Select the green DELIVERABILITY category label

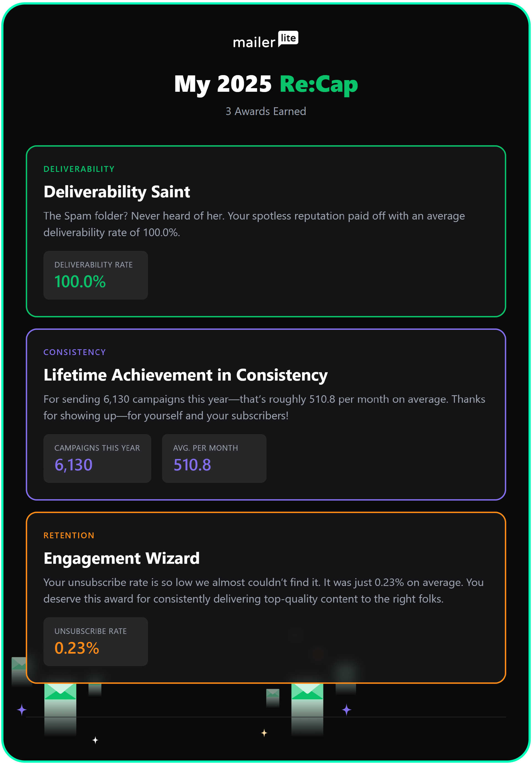[79, 169]
